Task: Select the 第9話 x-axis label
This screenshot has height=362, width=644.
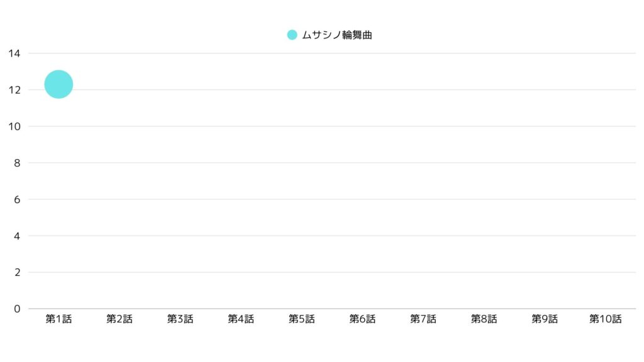Action: tap(545, 319)
